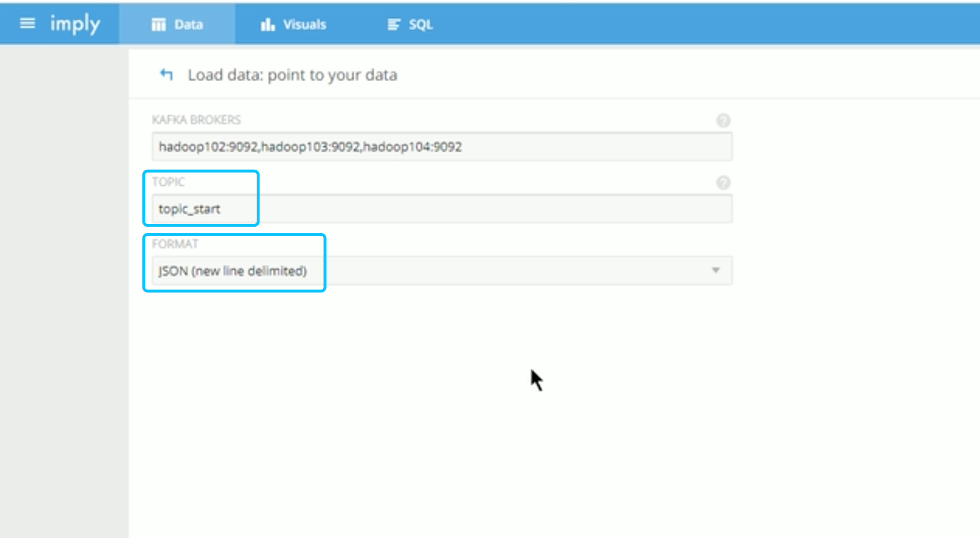
Task: Click the KAFKA BROKERS field label
Action: click(196, 120)
